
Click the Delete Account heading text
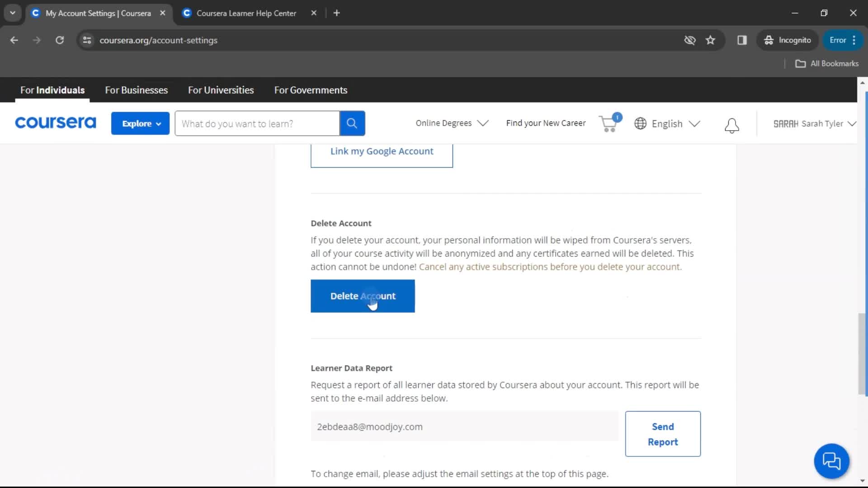coord(341,223)
